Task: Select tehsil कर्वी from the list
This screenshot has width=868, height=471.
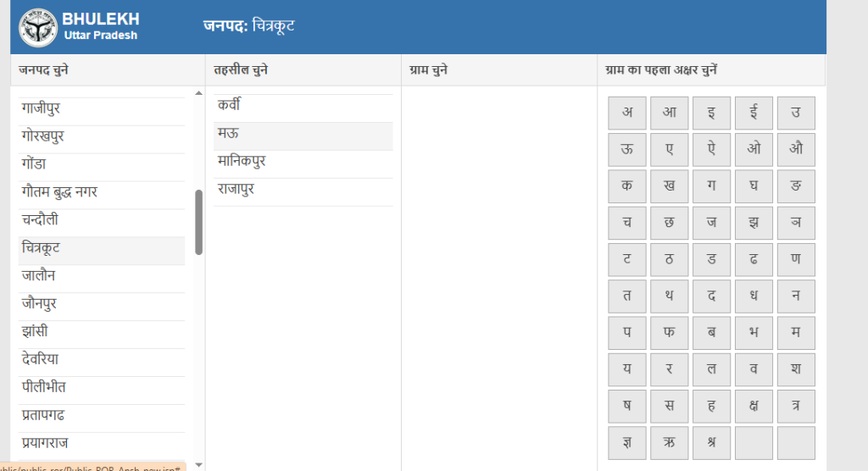Action: pos(303,108)
